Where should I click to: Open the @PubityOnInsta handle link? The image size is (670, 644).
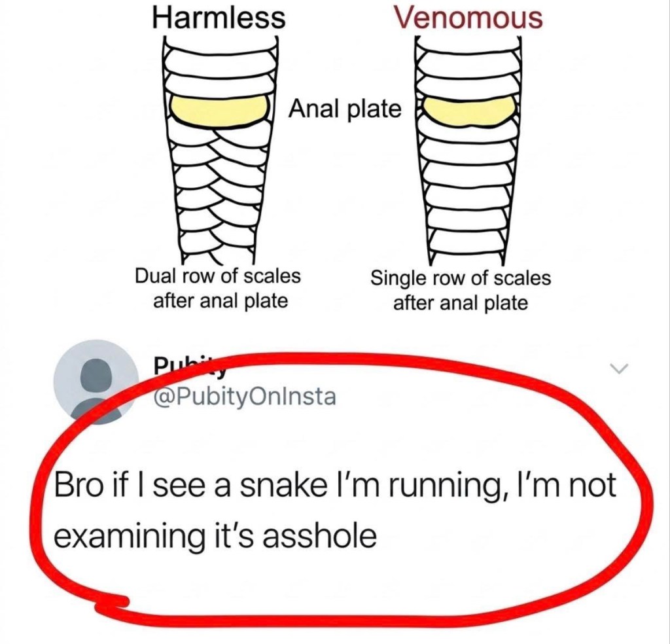click(x=245, y=397)
